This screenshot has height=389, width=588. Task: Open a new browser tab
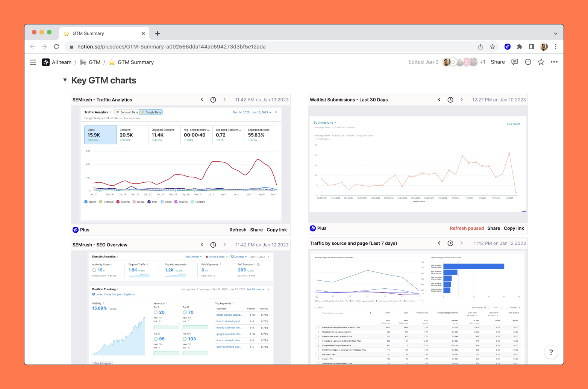[158, 33]
